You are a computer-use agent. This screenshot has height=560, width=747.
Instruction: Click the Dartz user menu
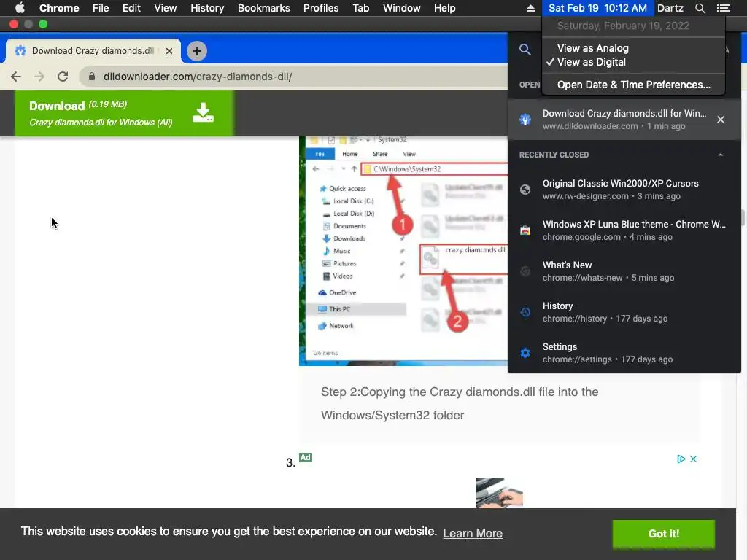[670, 8]
